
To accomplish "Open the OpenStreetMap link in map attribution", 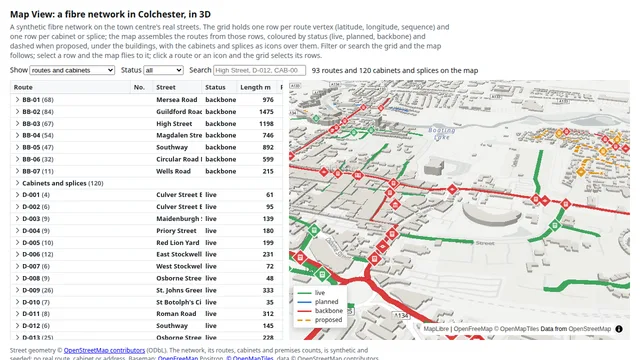I will coord(590,329).
